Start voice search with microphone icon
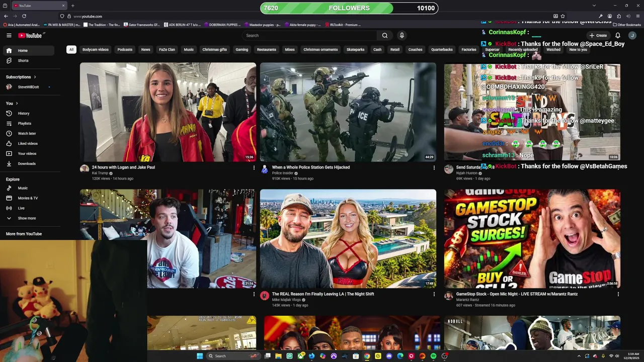The image size is (644, 362). pyautogui.click(x=401, y=35)
